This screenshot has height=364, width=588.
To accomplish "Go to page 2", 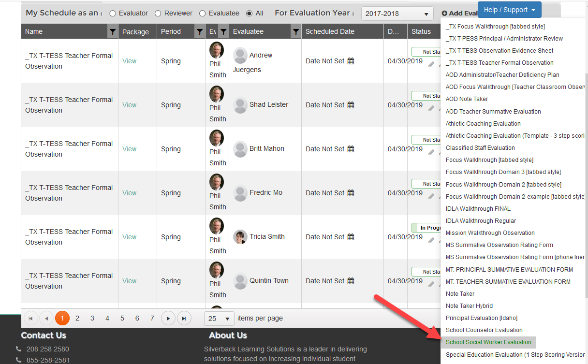I will (77, 318).
